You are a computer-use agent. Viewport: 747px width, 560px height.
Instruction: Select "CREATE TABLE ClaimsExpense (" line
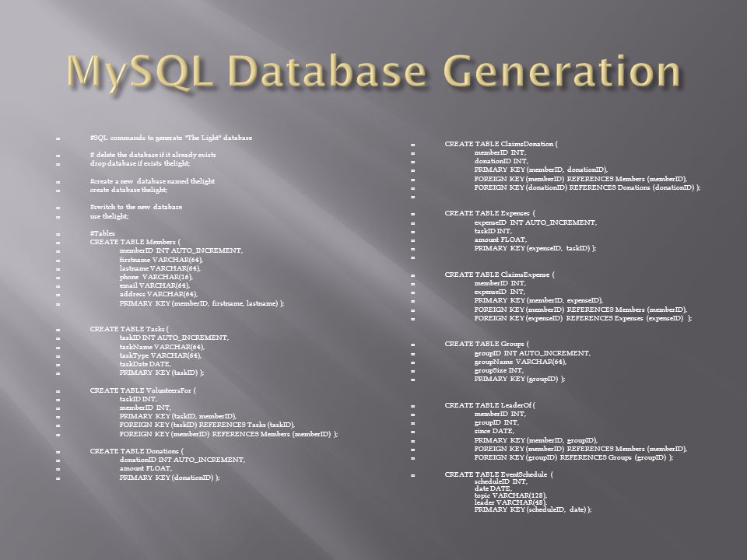click(500, 275)
